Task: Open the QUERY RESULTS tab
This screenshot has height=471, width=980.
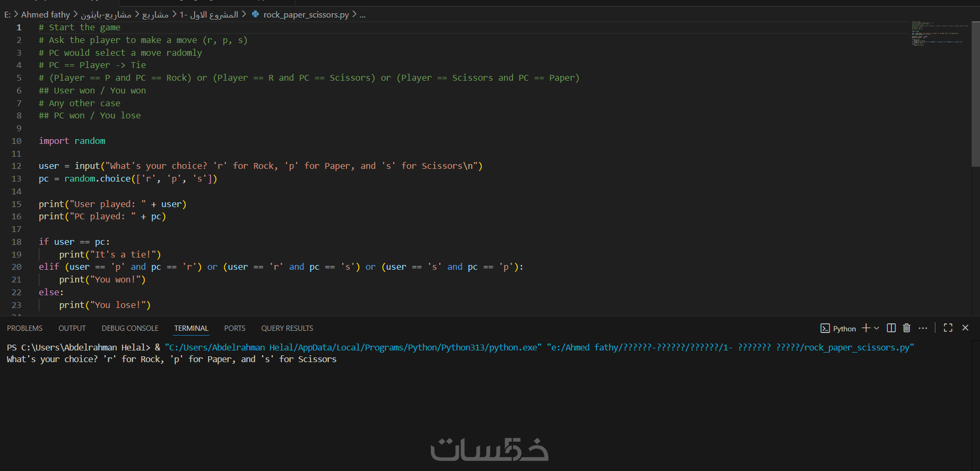Action: point(287,329)
